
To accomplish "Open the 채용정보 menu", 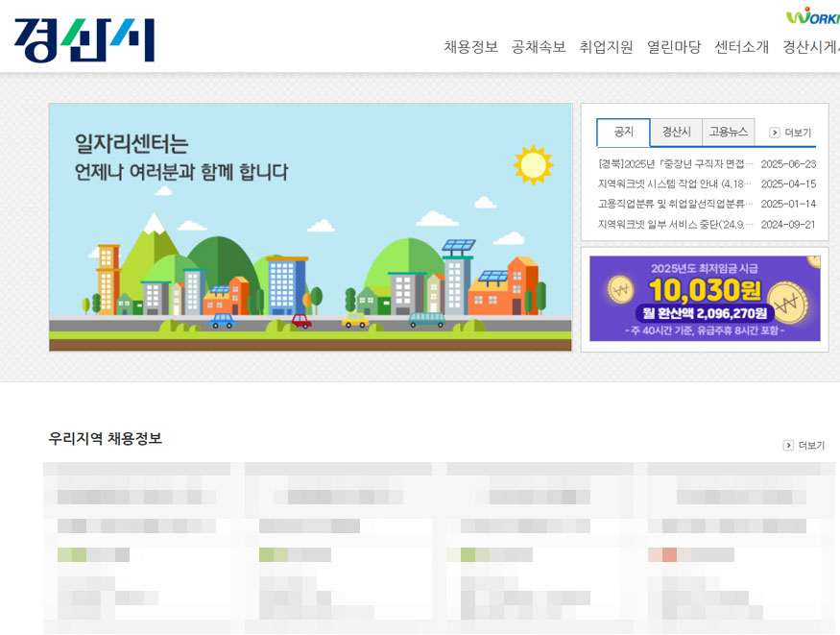I will 468,46.
